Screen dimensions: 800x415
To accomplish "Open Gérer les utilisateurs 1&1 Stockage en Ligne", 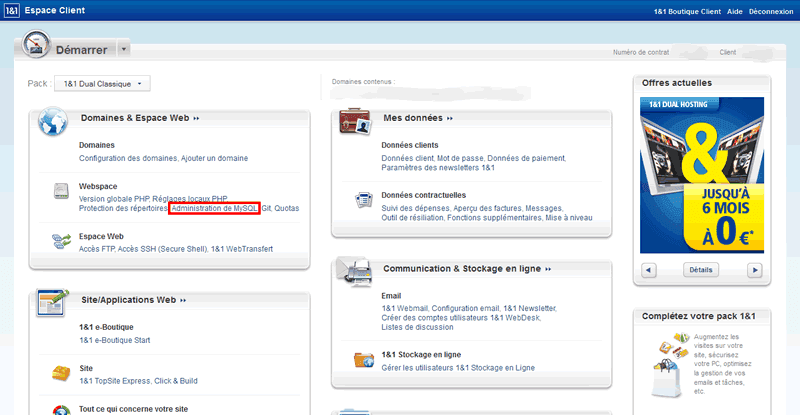I will tap(458, 368).
